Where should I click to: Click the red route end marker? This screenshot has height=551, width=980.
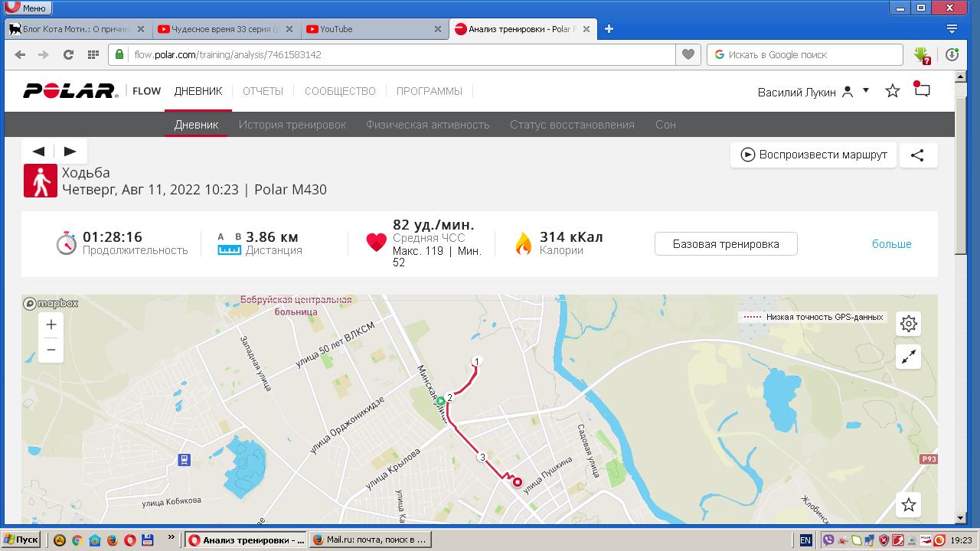[x=518, y=482]
